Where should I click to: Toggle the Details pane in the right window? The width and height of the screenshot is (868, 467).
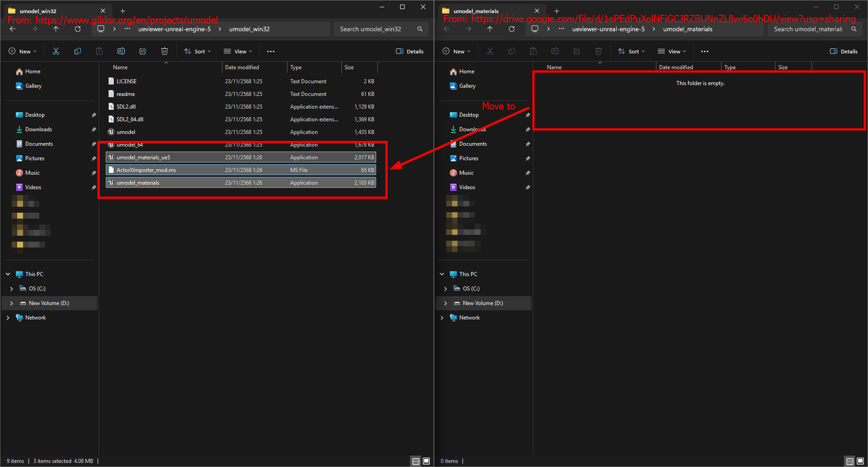coord(844,51)
